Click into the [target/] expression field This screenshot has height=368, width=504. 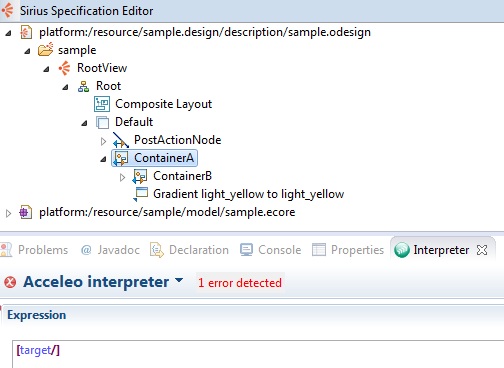pos(258,354)
